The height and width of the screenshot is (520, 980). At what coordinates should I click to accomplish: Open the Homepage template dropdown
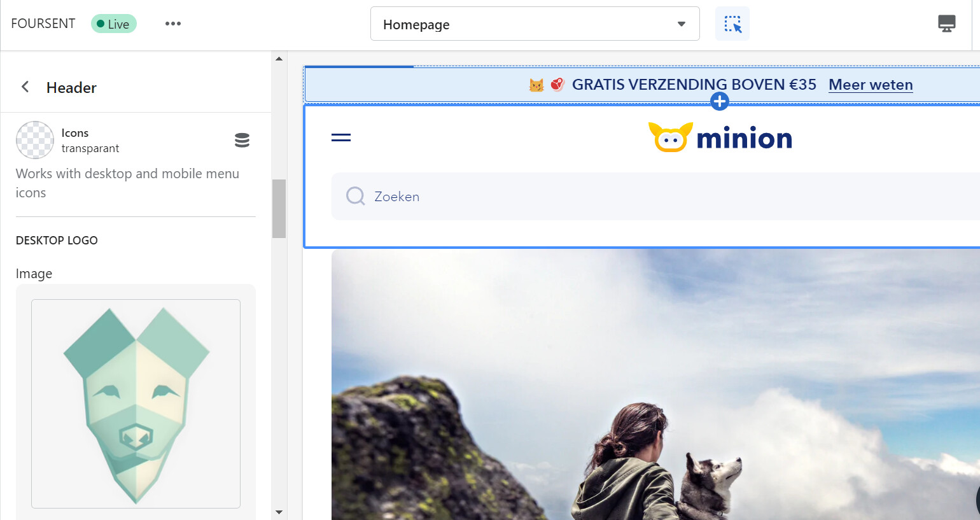(x=535, y=24)
